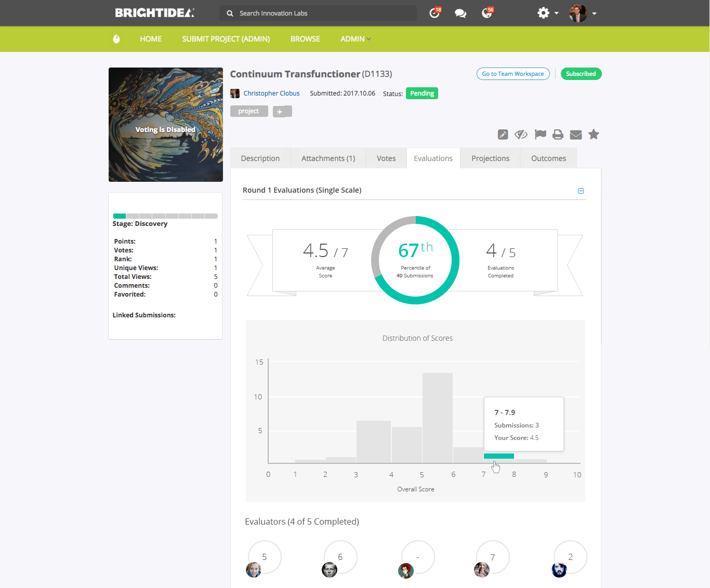Viewport: 710px width, 588px height.
Task: Toggle the hide visibility eye icon
Action: [521, 135]
